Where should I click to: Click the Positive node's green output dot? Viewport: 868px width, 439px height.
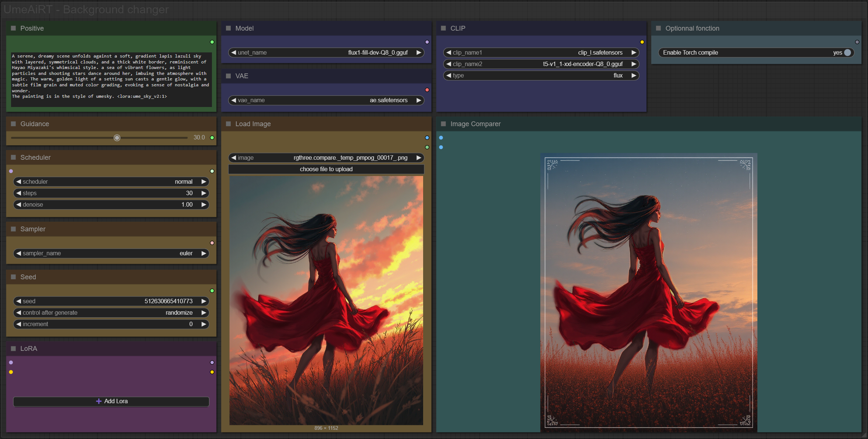click(212, 42)
